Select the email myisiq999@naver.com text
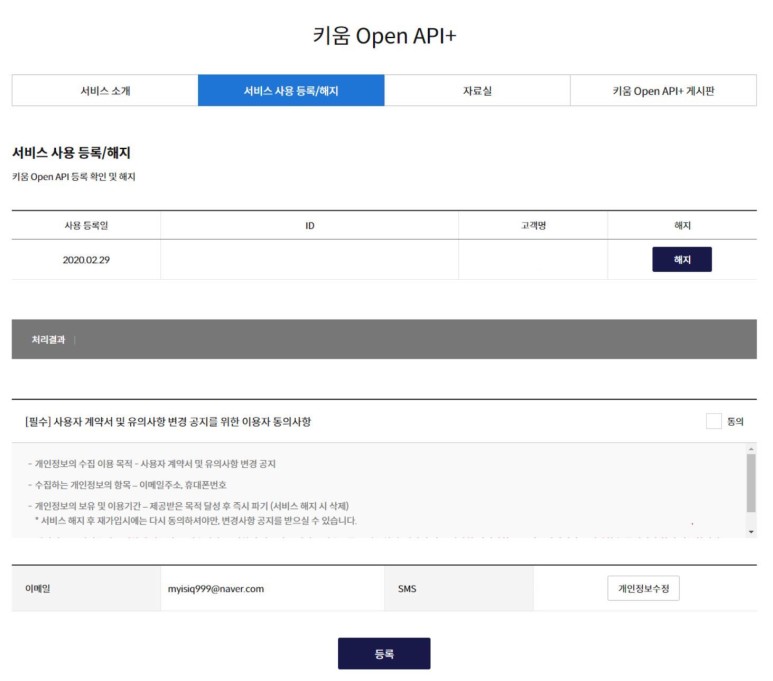The width and height of the screenshot is (773, 681). click(x=215, y=589)
